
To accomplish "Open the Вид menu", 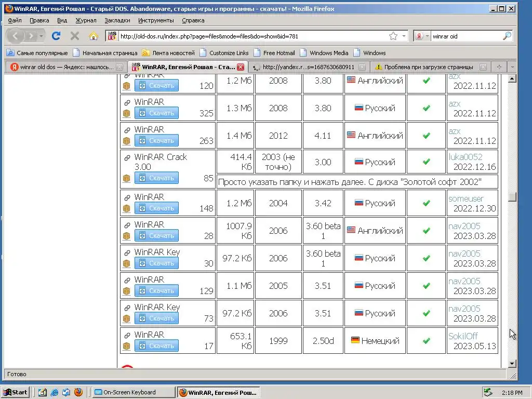I will click(x=62, y=20).
